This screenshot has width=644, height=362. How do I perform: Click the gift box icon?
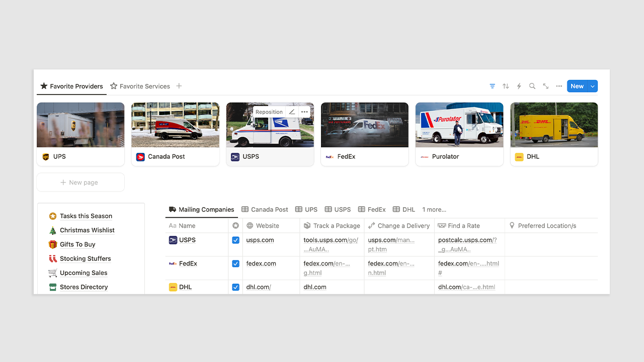(x=52, y=244)
